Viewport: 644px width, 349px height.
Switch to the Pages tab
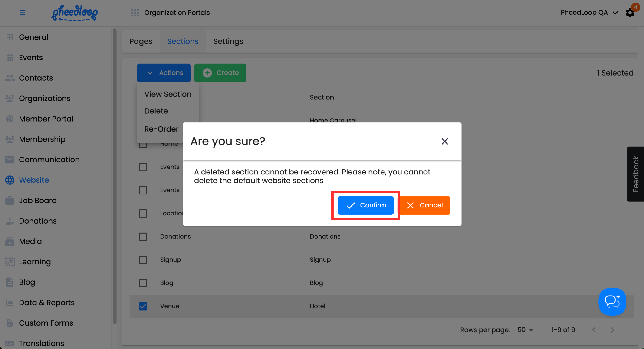click(141, 41)
